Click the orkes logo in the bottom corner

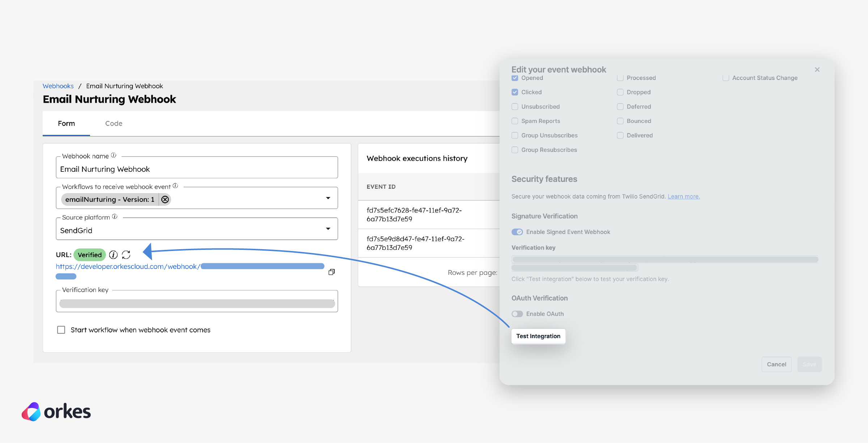coord(56,412)
